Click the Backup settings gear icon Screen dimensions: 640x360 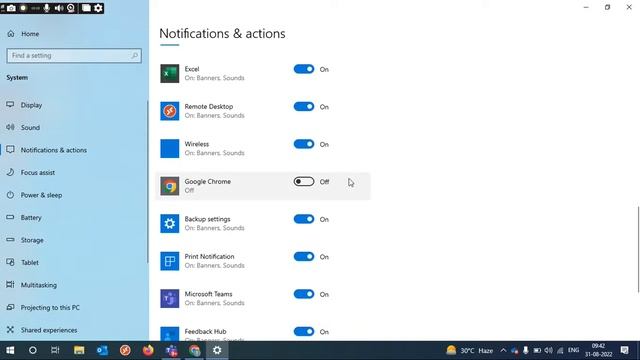[x=169, y=224]
